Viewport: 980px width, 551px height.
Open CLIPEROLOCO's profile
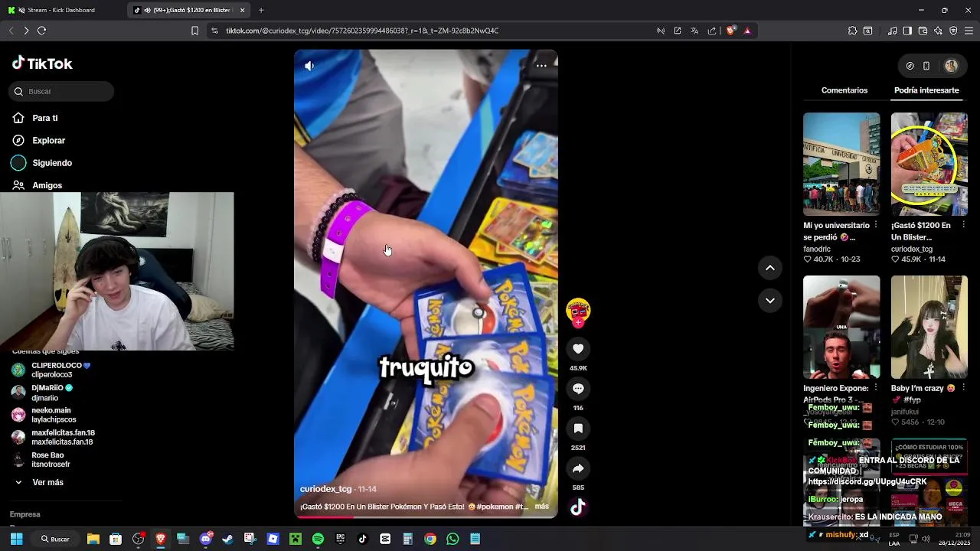tap(61, 370)
